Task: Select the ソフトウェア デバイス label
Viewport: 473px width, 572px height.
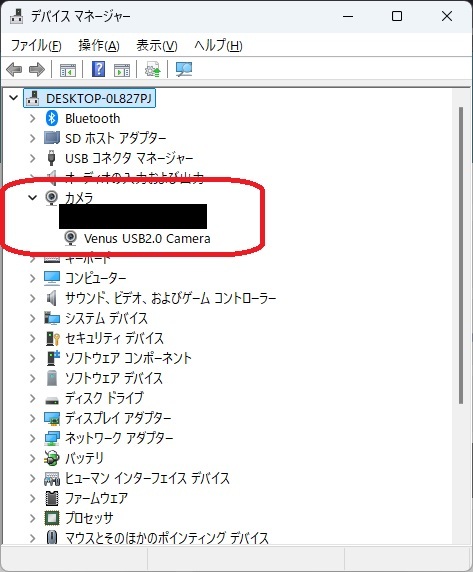Action: 114,378
